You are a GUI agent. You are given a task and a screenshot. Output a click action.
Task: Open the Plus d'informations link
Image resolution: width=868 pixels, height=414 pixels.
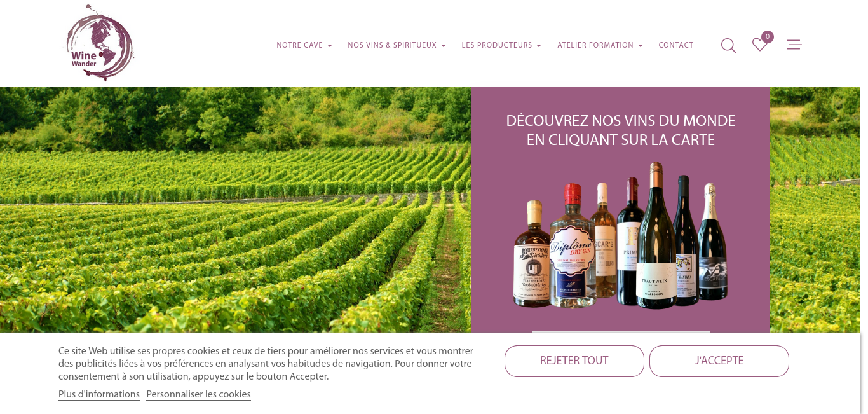click(99, 394)
